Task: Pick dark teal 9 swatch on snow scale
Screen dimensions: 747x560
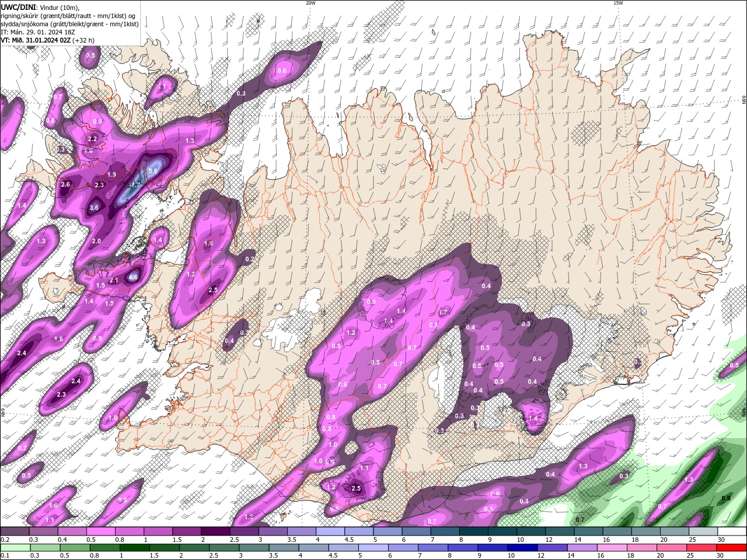Action: 502,531
